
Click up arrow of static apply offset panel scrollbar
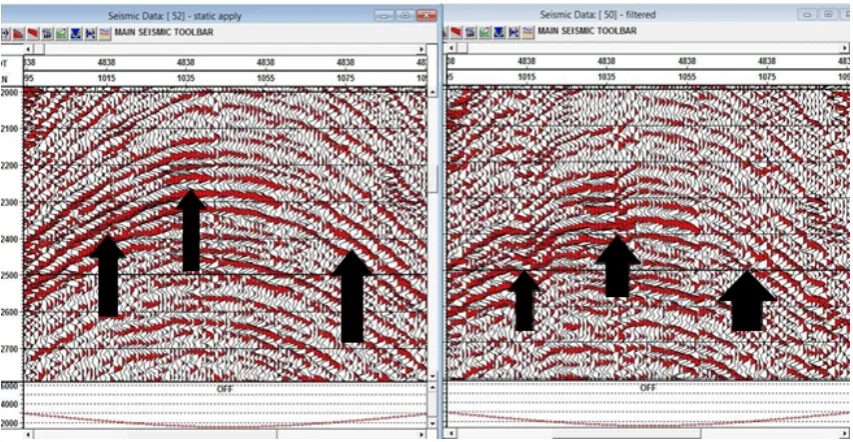click(x=432, y=387)
